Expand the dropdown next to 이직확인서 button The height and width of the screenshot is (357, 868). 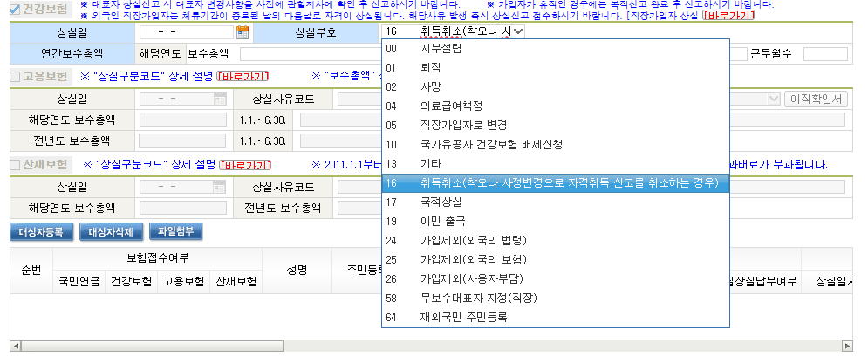pyautogui.click(x=774, y=100)
